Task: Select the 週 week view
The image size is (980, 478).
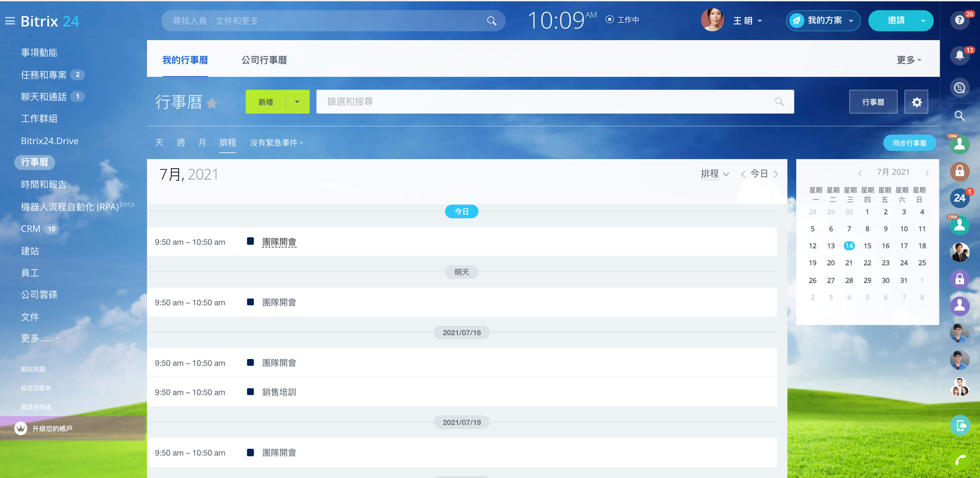Action: 180,142
